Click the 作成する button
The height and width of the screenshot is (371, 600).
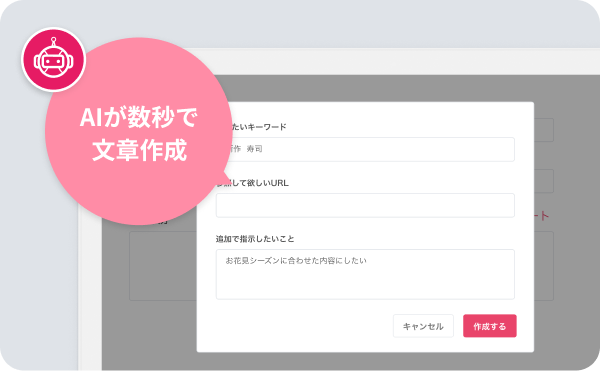[x=490, y=326]
